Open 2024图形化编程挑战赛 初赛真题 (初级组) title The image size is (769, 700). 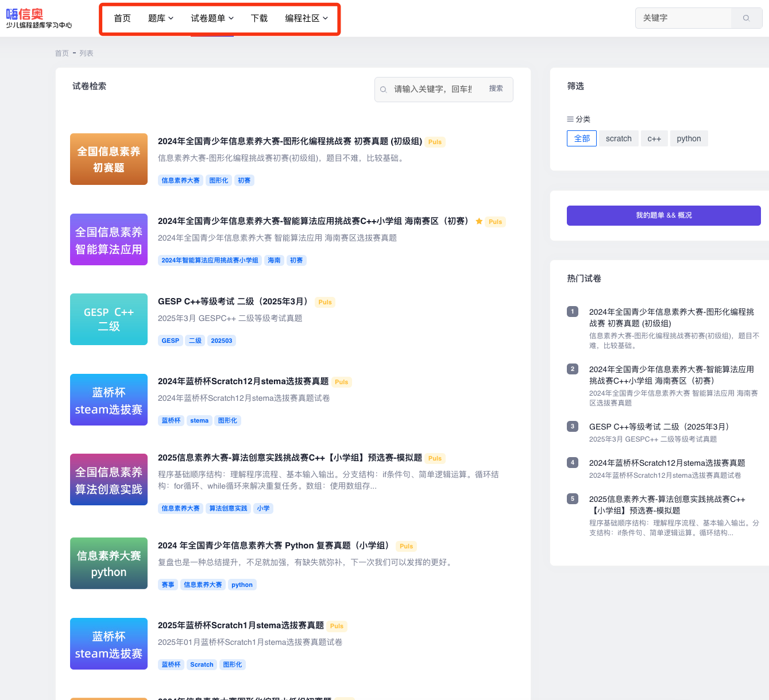[x=290, y=141]
